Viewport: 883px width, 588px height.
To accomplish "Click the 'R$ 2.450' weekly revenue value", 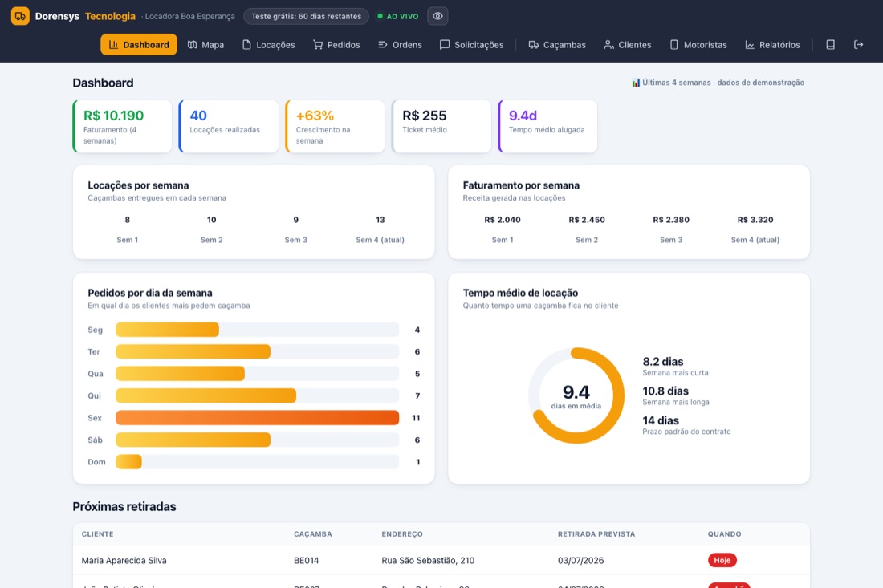I will click(x=587, y=220).
